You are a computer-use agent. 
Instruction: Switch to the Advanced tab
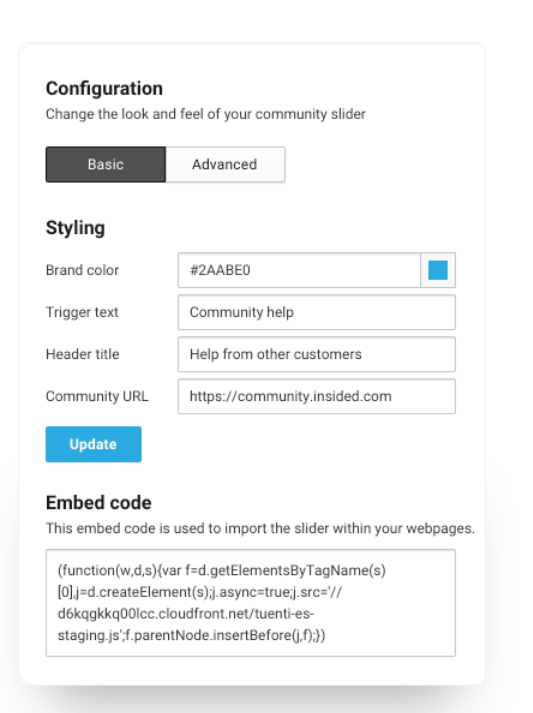tap(225, 164)
